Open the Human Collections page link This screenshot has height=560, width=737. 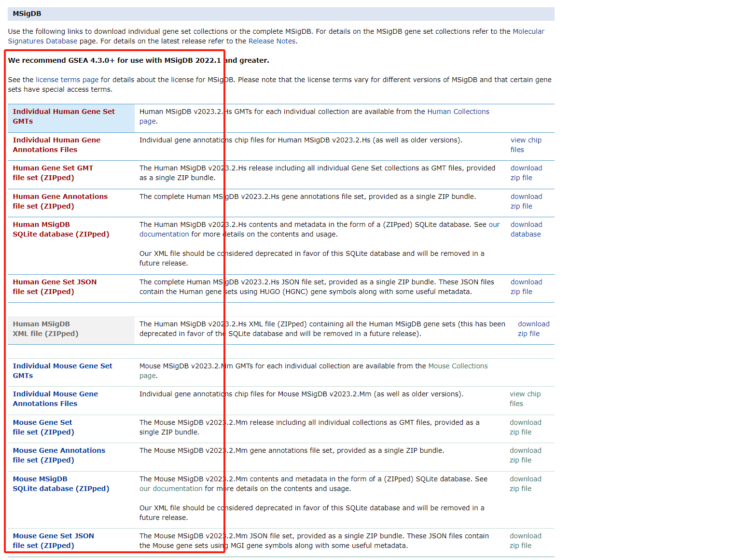pyautogui.click(x=458, y=112)
